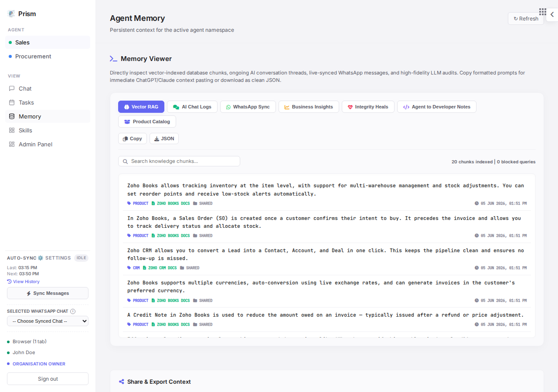This screenshot has width=558, height=392.
Task: Click the Share & Export Context heading
Action: pos(159,382)
